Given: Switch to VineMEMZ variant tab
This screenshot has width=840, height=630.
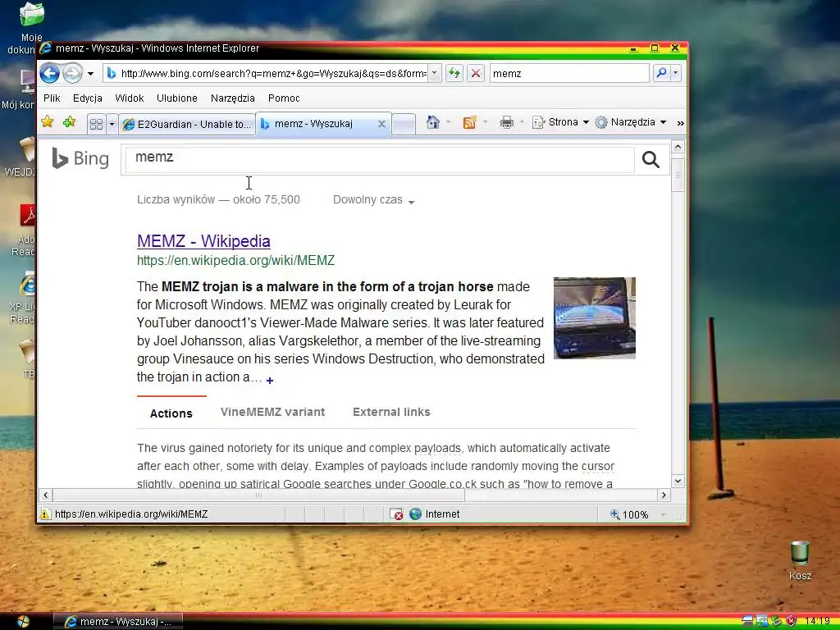Looking at the screenshot, I should 272,412.
